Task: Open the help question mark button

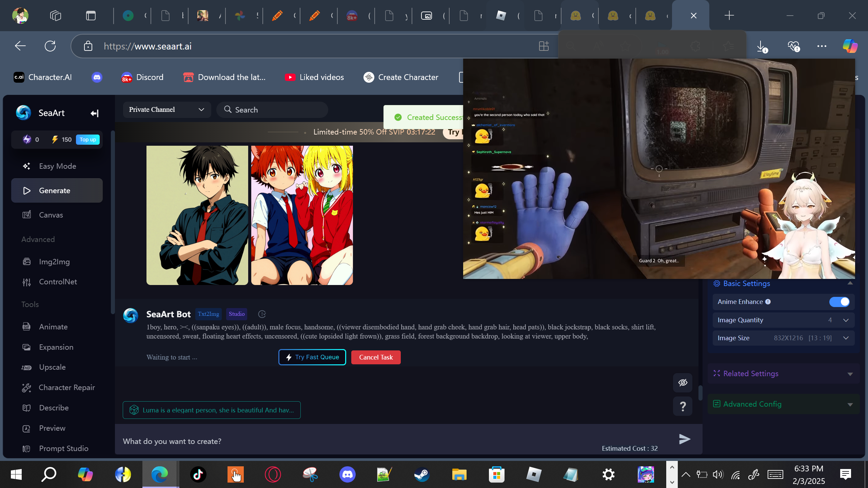Action: point(683,406)
